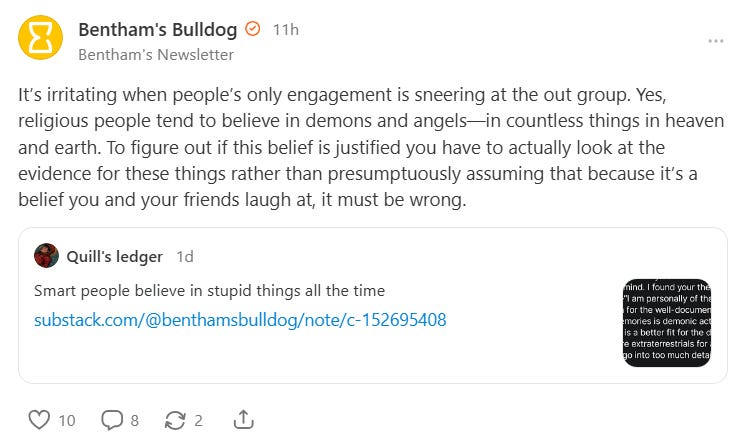
Task: Click the 1d timestamp on quoted note
Action: point(185,257)
